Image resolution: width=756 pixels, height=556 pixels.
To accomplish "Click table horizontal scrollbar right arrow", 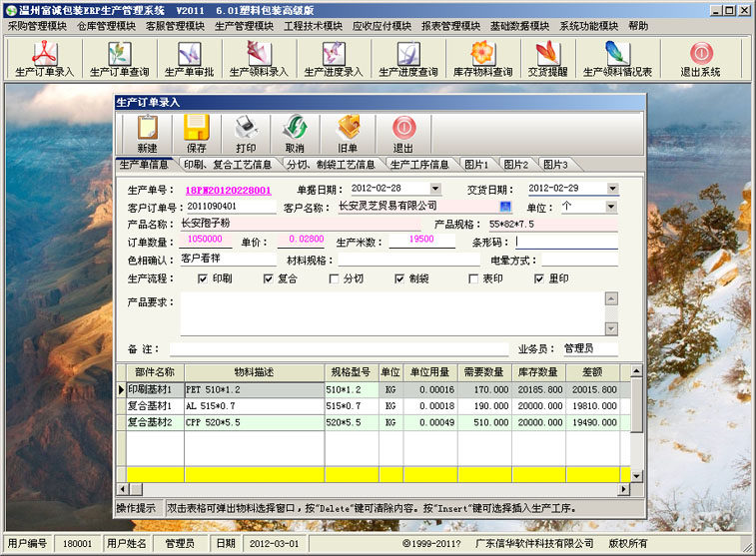I will (624, 489).
